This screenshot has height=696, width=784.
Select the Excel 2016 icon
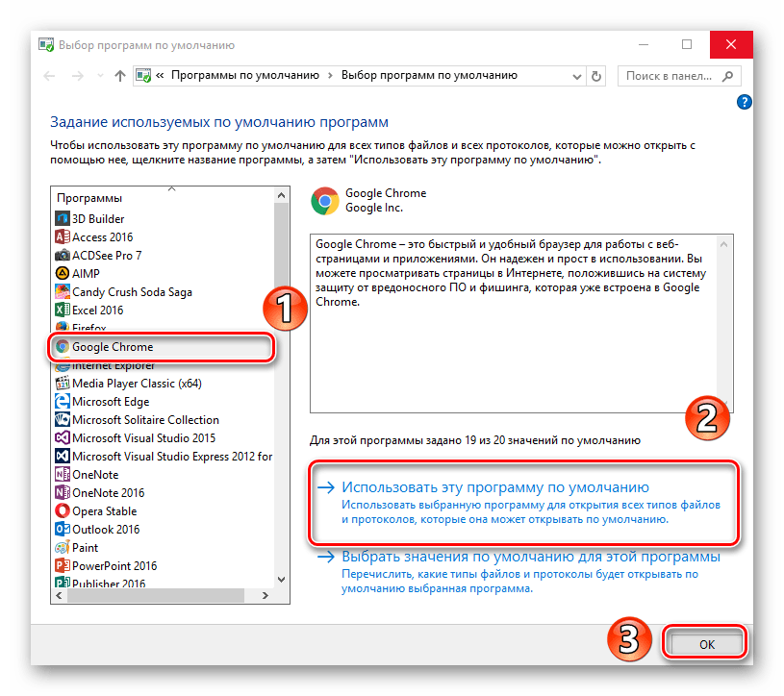click(63, 310)
